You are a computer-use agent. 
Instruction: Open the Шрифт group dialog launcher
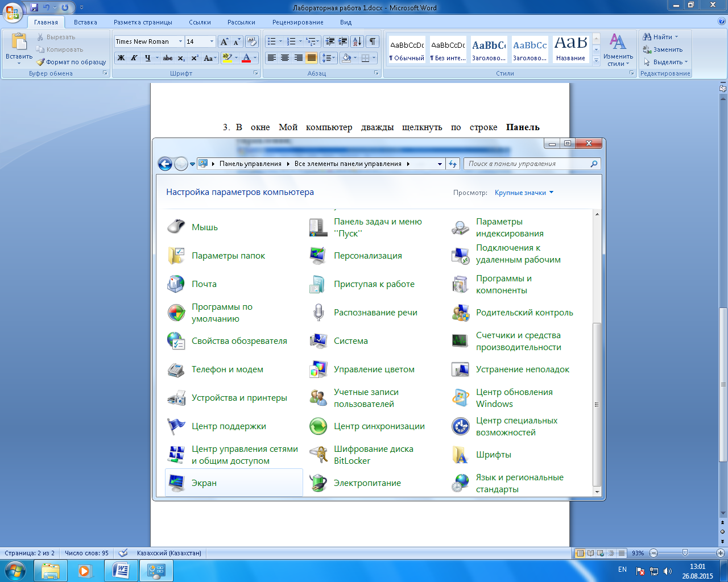pyautogui.click(x=256, y=73)
